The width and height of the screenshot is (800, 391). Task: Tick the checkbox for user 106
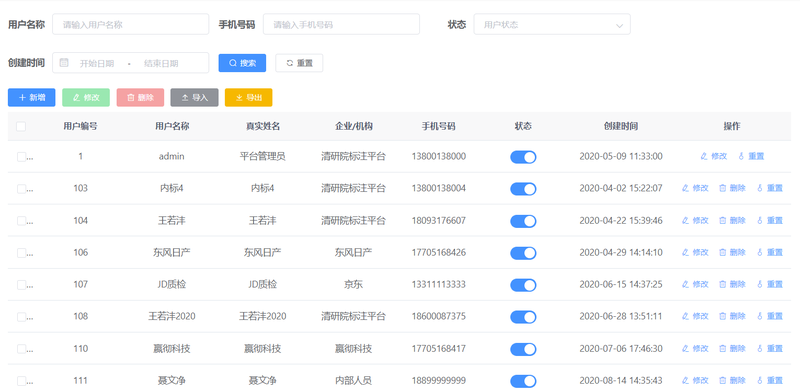(x=21, y=253)
